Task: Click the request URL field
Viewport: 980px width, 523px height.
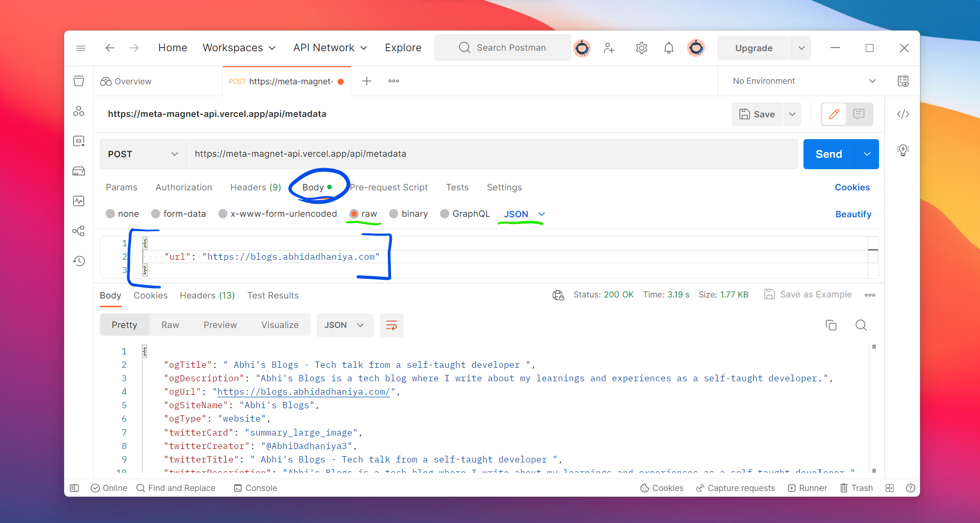Action: (491, 154)
